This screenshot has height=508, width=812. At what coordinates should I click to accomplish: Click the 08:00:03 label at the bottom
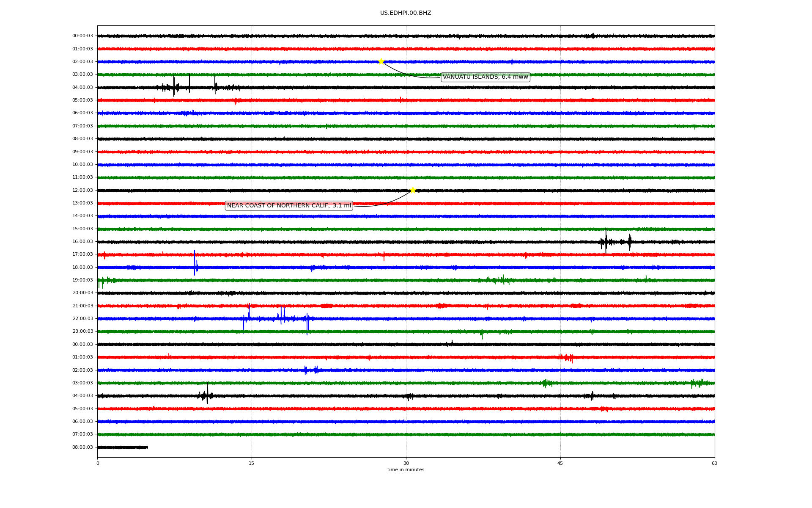point(82,447)
